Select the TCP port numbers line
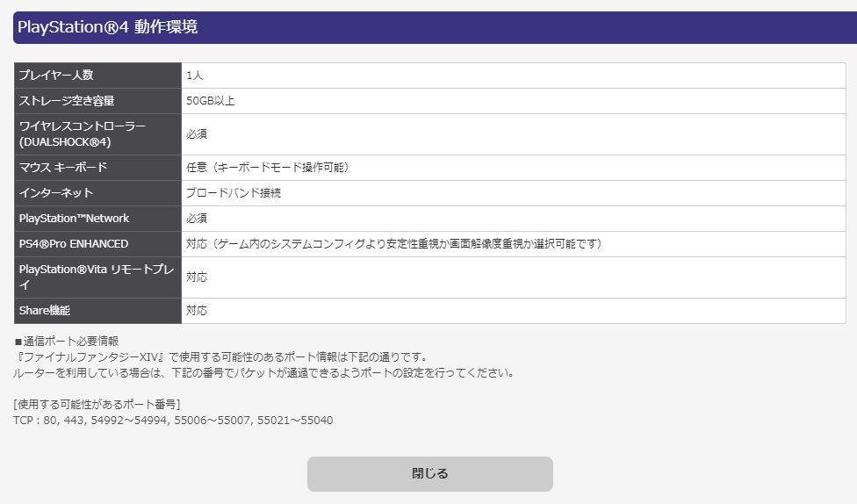 coord(173,421)
